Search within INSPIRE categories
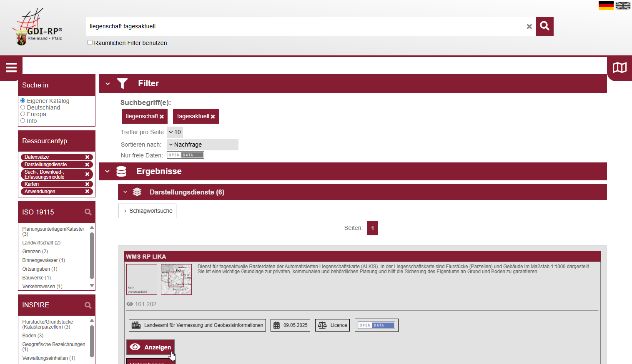Image resolution: width=632 pixels, height=364 pixels. [88, 305]
